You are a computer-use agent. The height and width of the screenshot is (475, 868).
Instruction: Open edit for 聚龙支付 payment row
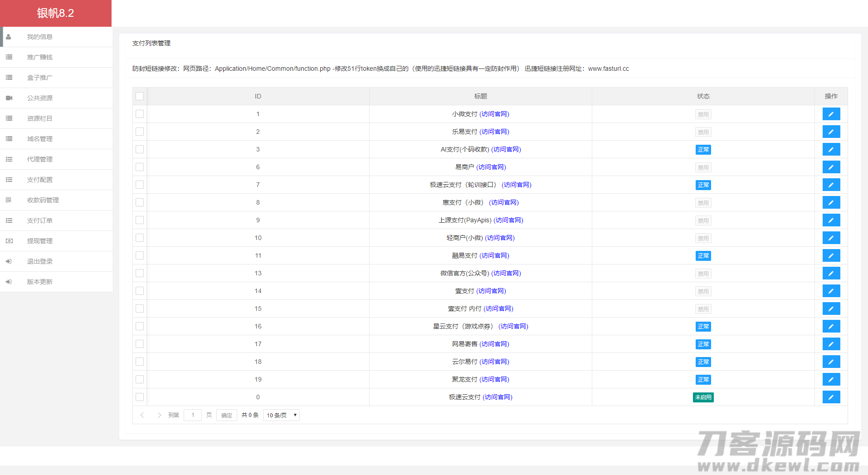tap(831, 380)
